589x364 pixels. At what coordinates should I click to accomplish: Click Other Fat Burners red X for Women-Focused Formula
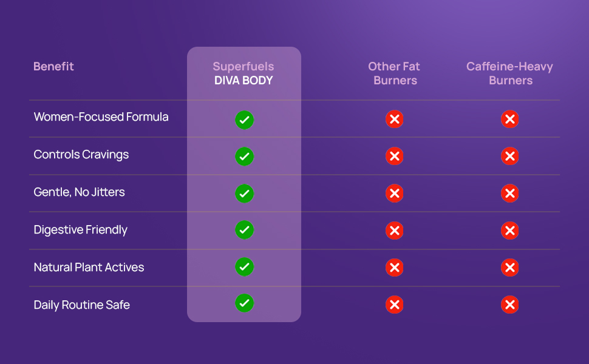click(x=395, y=119)
